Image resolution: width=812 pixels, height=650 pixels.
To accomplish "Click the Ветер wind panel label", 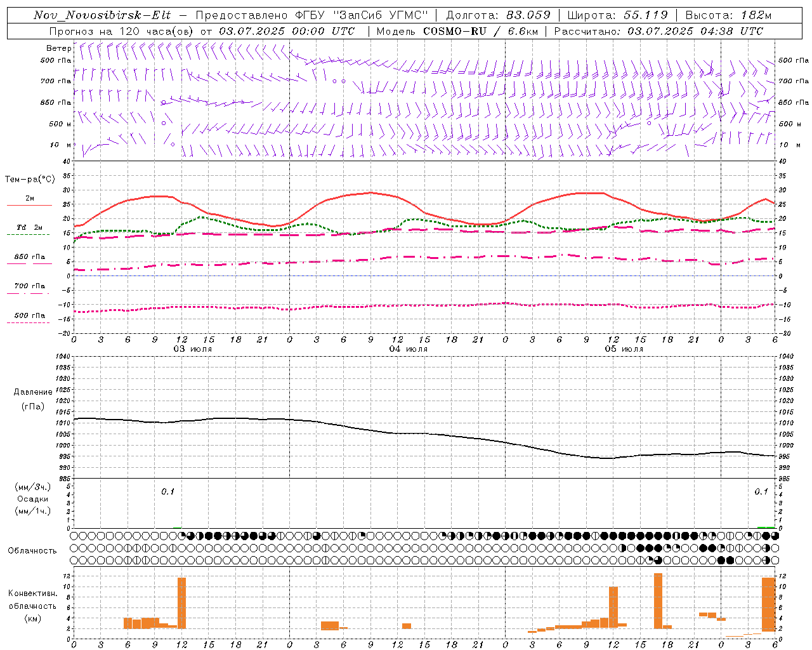I will pos(58,48).
